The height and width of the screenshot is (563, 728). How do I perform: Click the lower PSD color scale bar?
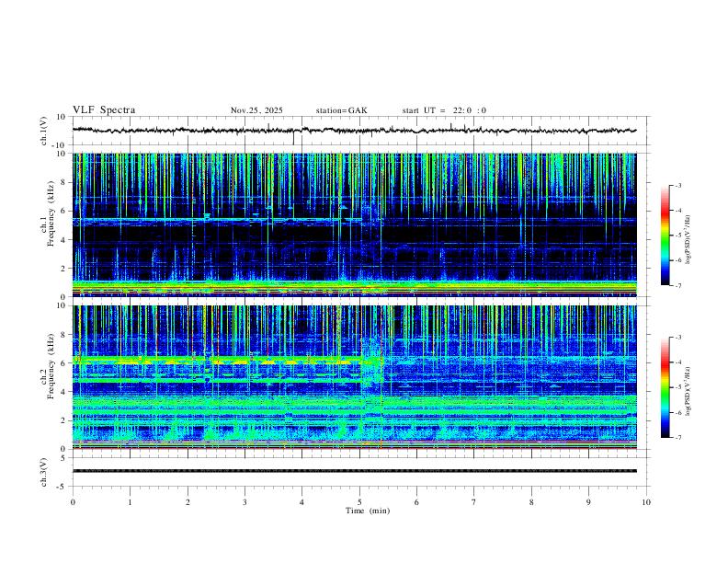pyautogui.click(x=665, y=387)
